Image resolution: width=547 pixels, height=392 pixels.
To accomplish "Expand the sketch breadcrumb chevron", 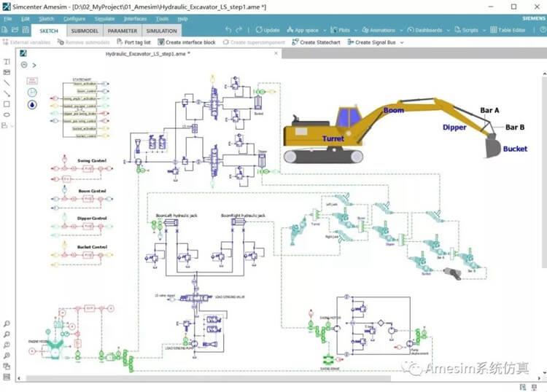I will pos(34,65).
